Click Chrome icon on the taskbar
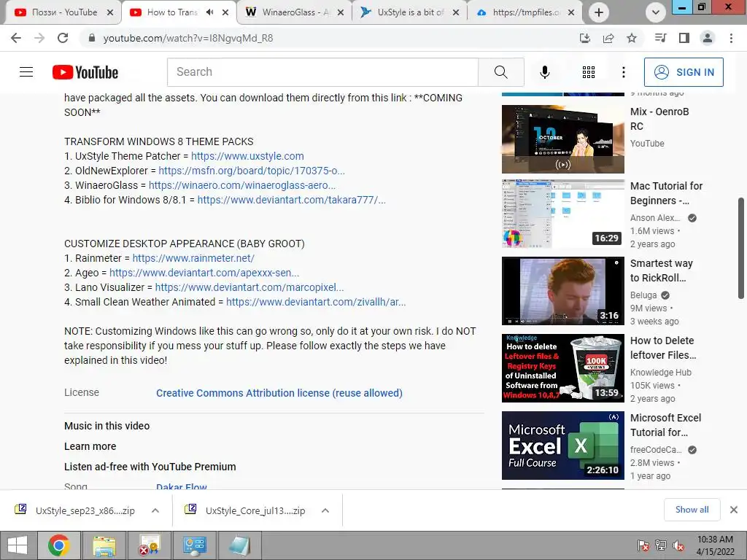Screen dimensions: 747x560 tap(59, 545)
